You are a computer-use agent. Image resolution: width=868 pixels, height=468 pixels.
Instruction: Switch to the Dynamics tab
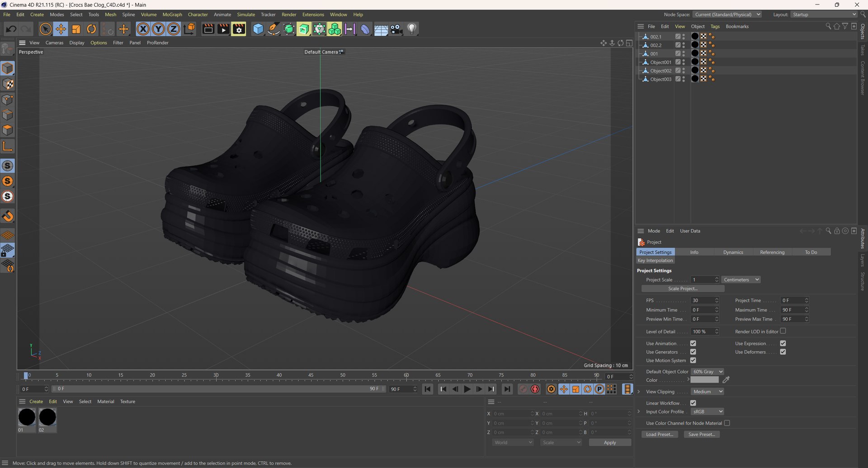pyautogui.click(x=733, y=252)
